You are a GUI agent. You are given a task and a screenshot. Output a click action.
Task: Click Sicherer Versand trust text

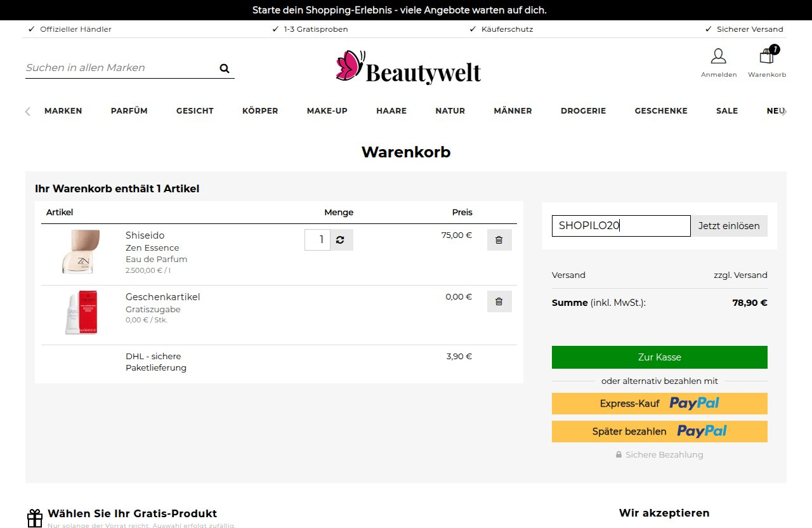pos(750,29)
